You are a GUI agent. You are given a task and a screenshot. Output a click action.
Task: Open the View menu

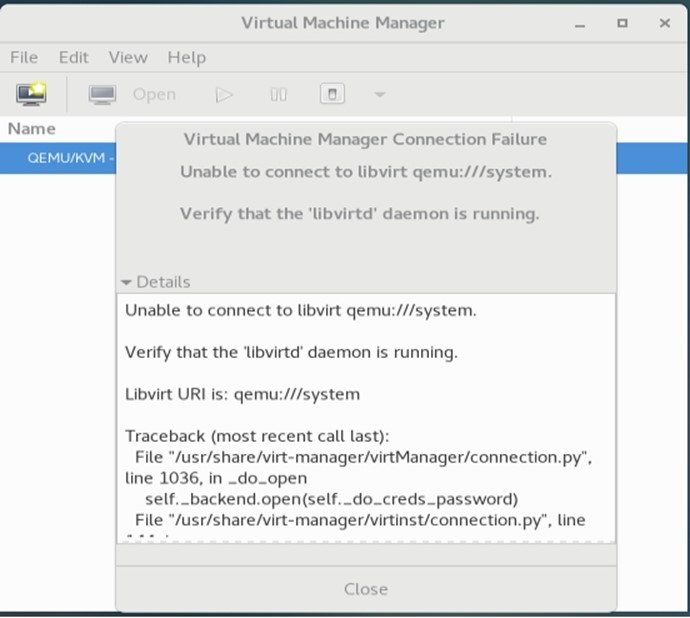point(127,57)
